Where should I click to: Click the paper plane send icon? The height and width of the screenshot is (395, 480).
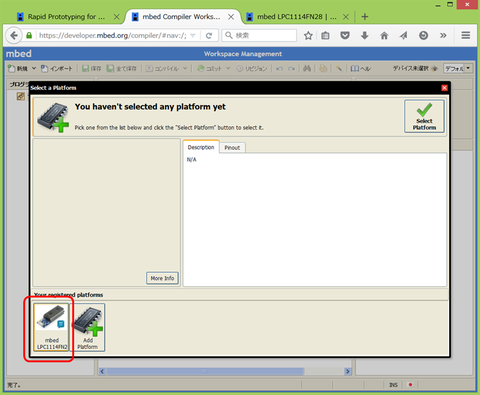(x=404, y=35)
